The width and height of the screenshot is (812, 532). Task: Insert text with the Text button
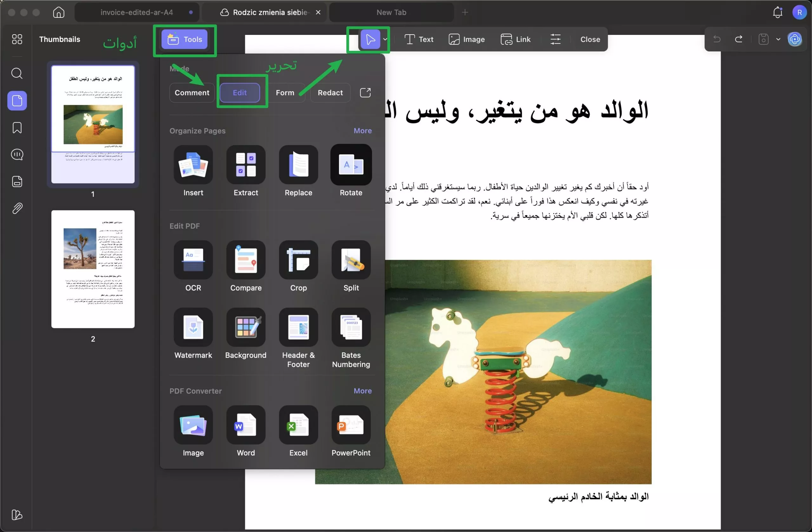click(x=419, y=39)
